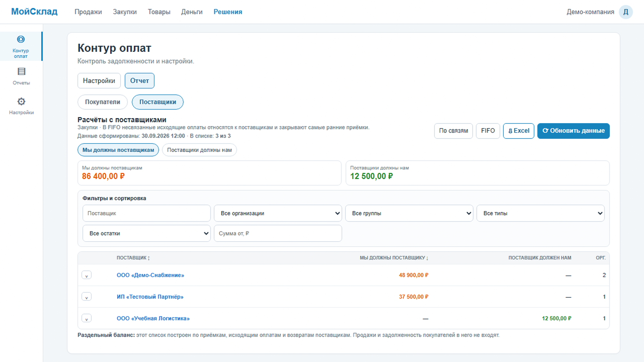Click the Поставщик search field
The height and width of the screenshot is (362, 644).
[x=146, y=213]
